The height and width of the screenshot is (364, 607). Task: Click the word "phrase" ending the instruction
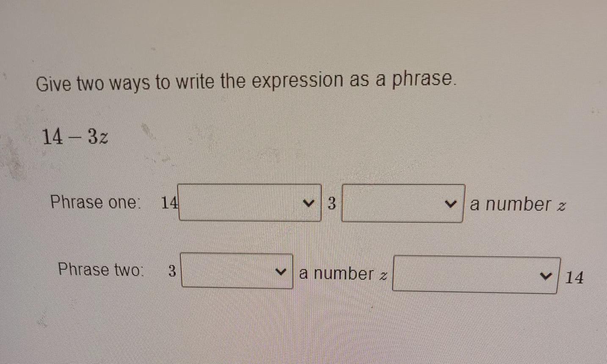pos(424,79)
